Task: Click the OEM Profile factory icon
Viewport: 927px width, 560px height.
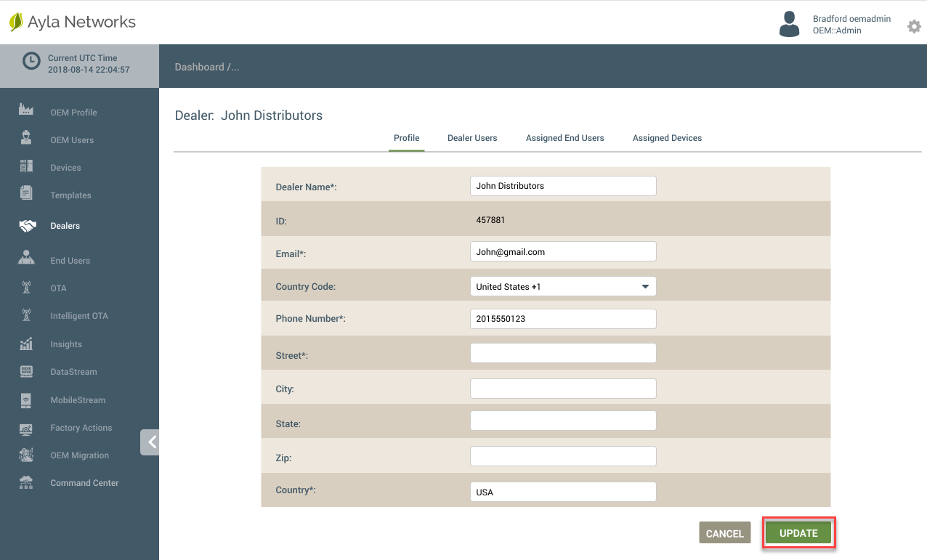Action: [26, 110]
